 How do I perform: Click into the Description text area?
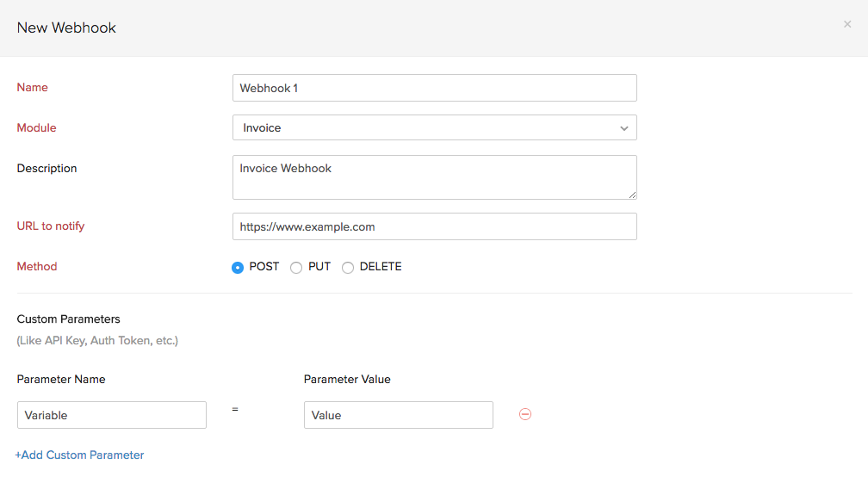click(x=434, y=176)
